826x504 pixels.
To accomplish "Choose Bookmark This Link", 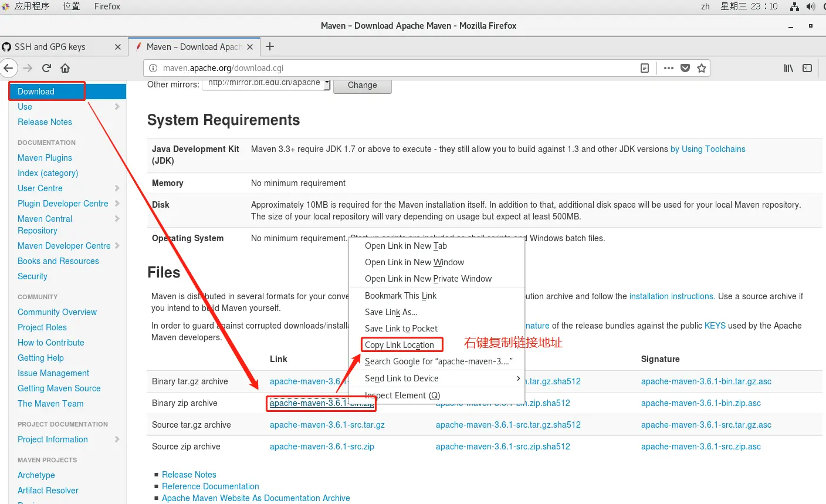I will pyautogui.click(x=436, y=296).
